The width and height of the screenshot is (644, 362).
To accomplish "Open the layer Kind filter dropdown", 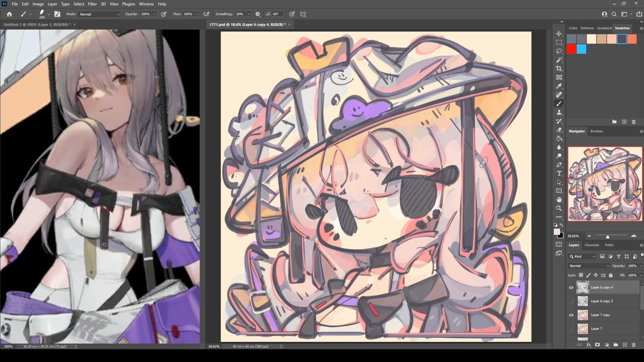I will pyautogui.click(x=582, y=256).
